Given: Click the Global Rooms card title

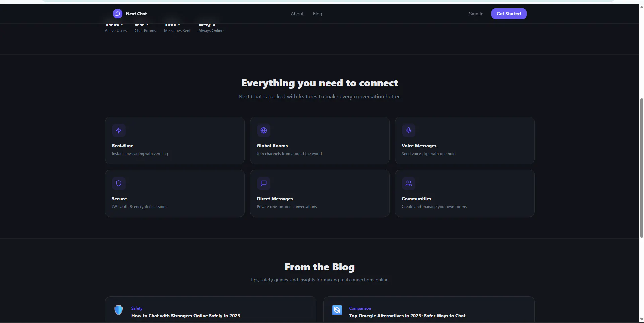Looking at the screenshot, I should (x=272, y=146).
